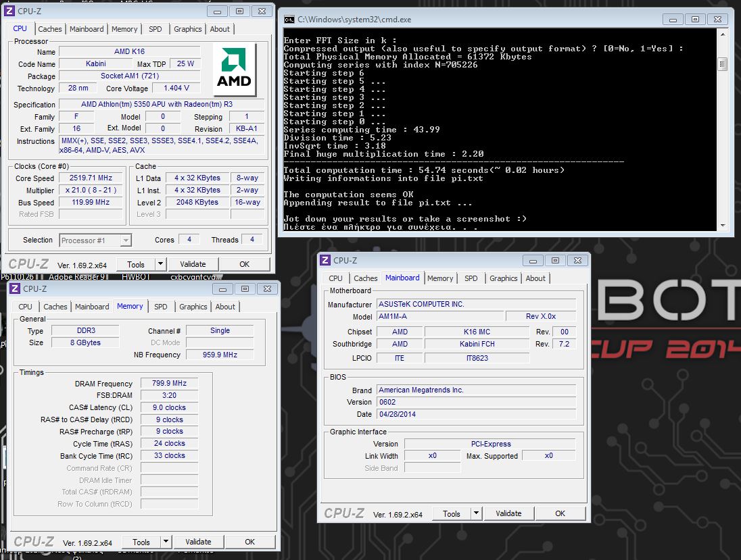The width and height of the screenshot is (741, 560).
Task: Click OK button in Memory window
Action: tap(249, 542)
